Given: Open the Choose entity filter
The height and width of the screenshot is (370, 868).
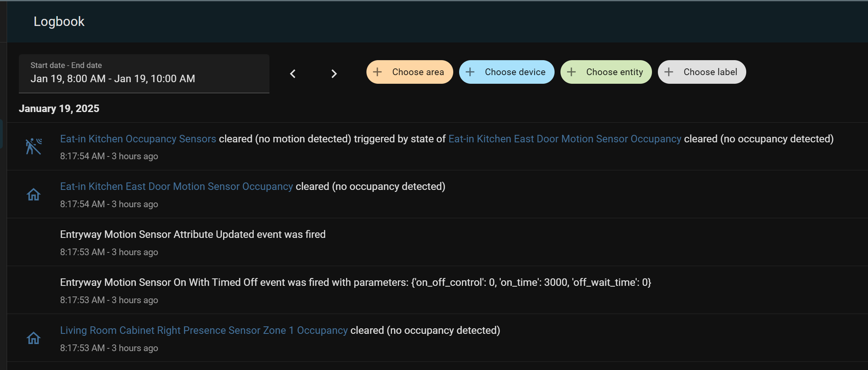Looking at the screenshot, I should coord(614,72).
